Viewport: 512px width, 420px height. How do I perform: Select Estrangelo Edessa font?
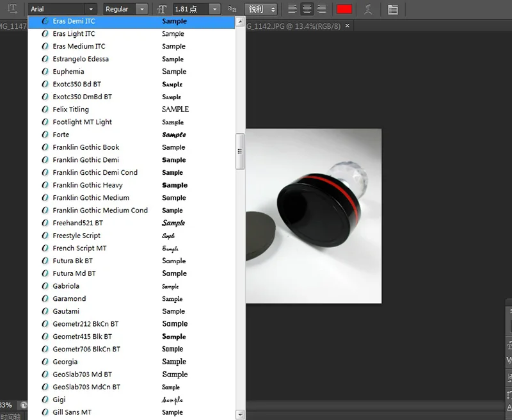[x=131, y=59]
